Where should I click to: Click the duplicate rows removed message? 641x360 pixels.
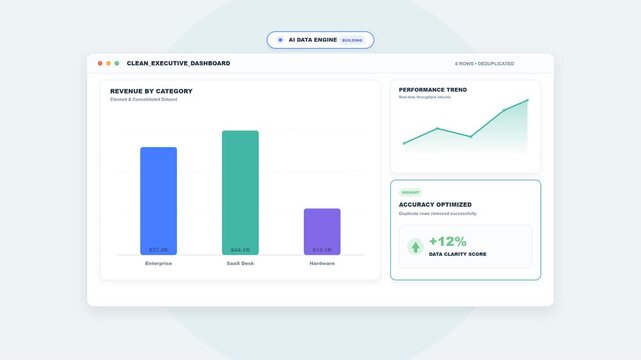click(438, 214)
